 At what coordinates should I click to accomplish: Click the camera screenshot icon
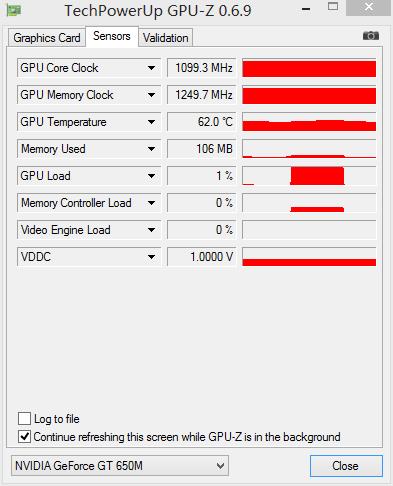click(x=371, y=36)
